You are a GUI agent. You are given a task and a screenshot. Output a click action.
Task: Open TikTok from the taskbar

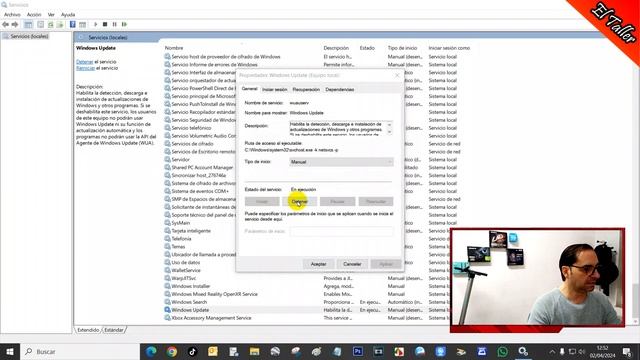[192, 351]
